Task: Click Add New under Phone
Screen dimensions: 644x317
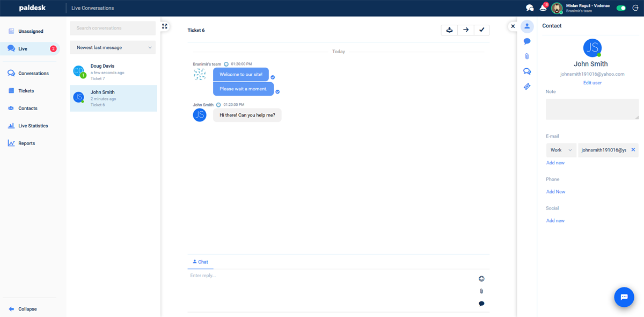Action: [555, 192]
